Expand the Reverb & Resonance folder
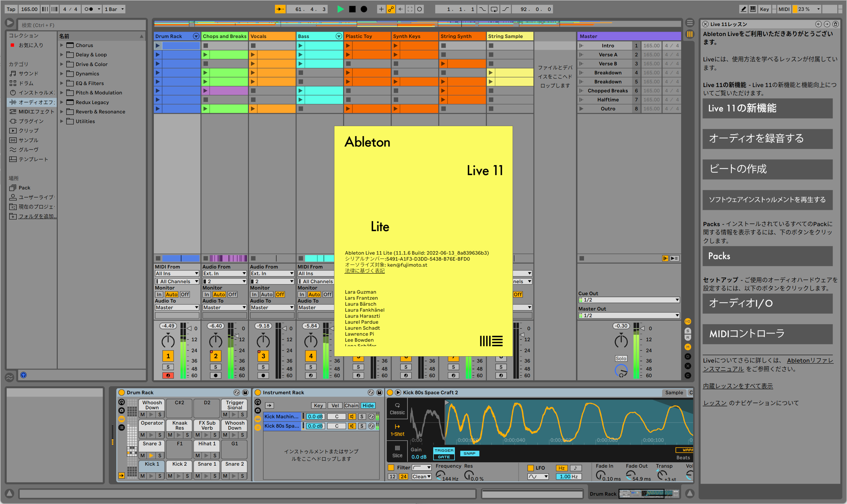This screenshot has width=847, height=504. point(62,112)
